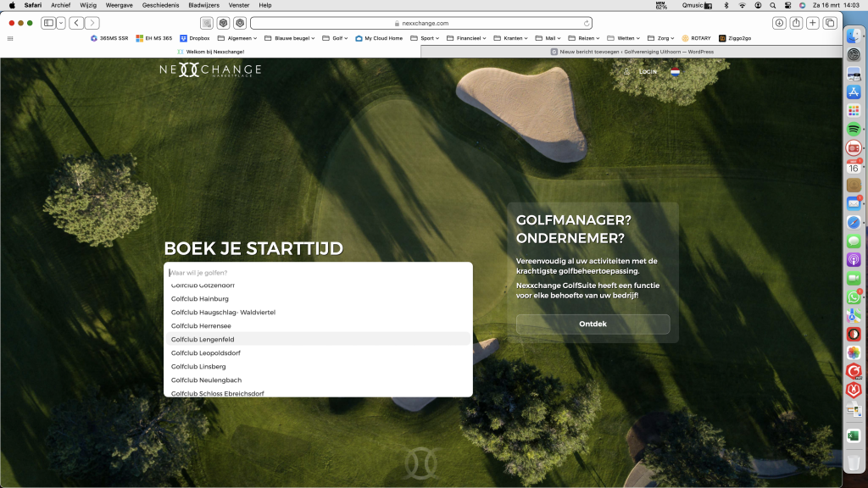Screen dimensions: 868x488
Task: Open the Reizen bookmarks dropdown
Action: pos(584,38)
